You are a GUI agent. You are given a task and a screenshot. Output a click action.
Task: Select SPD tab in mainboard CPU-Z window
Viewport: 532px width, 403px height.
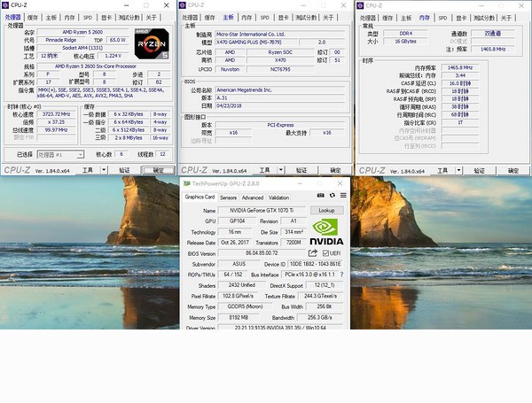265,18
